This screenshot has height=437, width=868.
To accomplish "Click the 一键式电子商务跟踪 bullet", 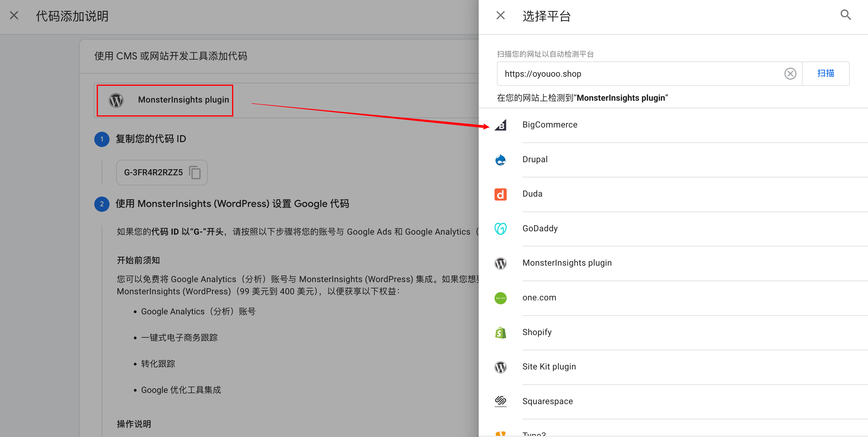I will pos(179,337).
